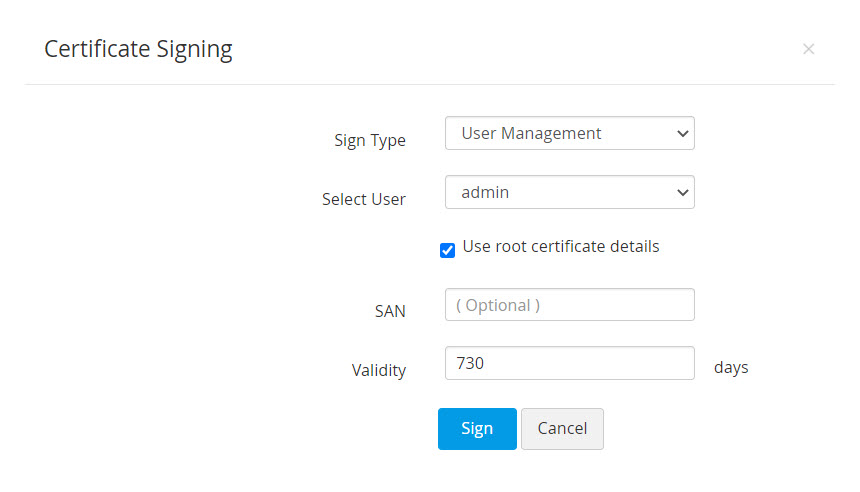This screenshot has width=860, height=492.
Task: Click the 'Select User' field label
Action: pyautogui.click(x=363, y=199)
